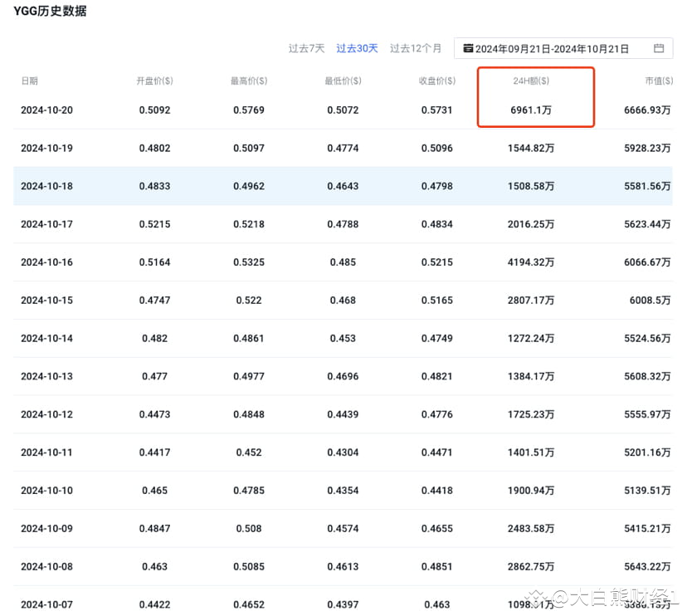
Task: Click the 24H额($) column header
Action: 531,81
